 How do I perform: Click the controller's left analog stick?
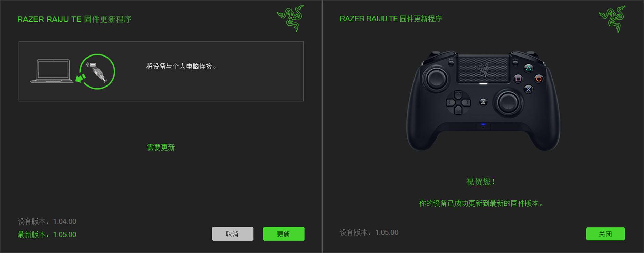coord(437,79)
